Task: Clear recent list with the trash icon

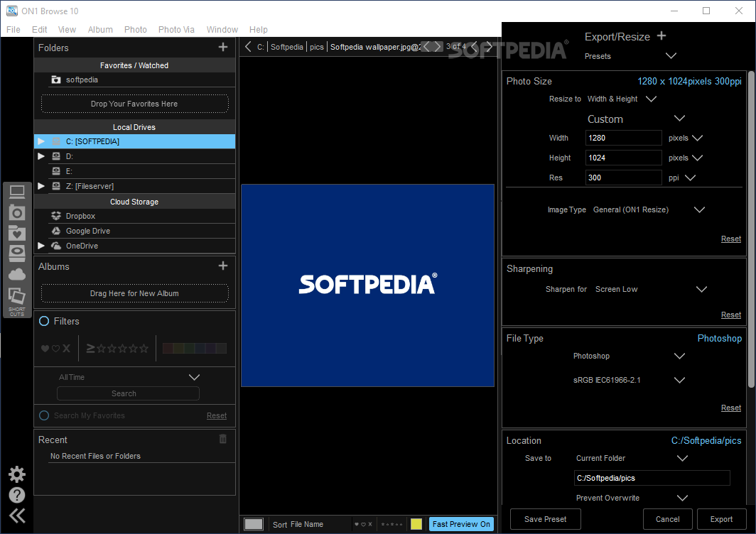Action: tap(223, 439)
